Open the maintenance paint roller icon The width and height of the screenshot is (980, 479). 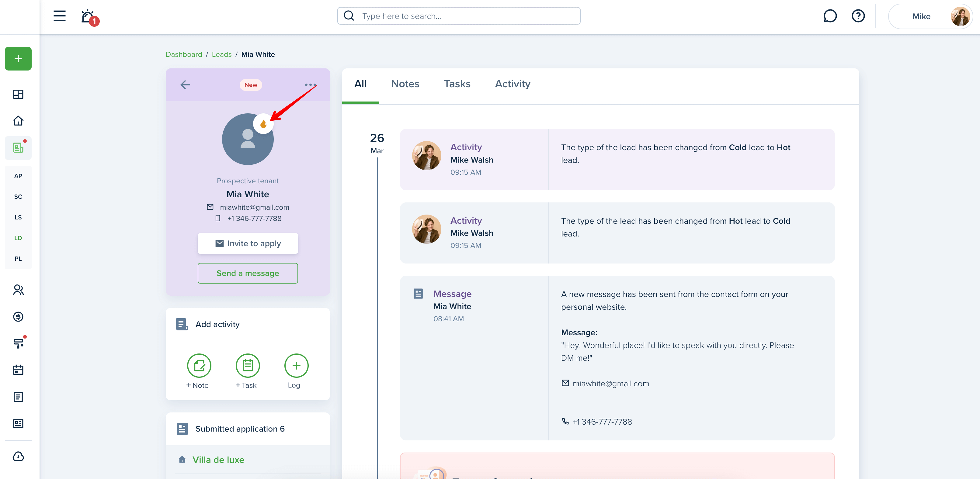pyautogui.click(x=18, y=343)
